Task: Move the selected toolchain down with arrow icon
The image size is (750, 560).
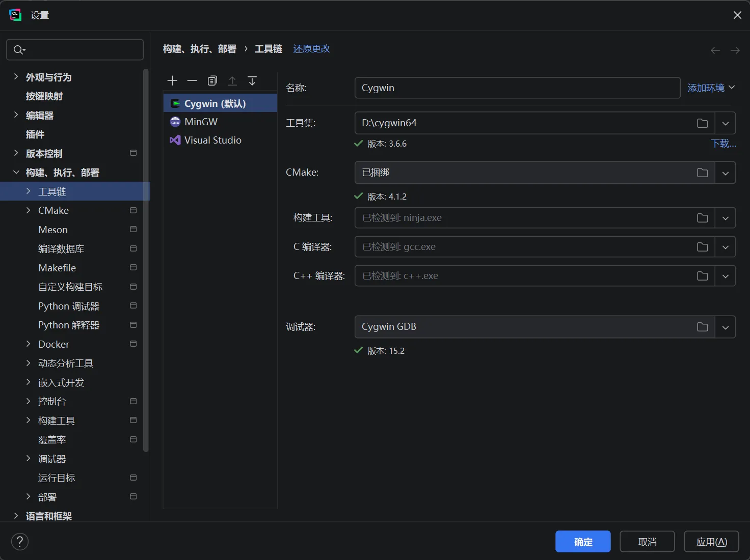Action: [x=252, y=80]
